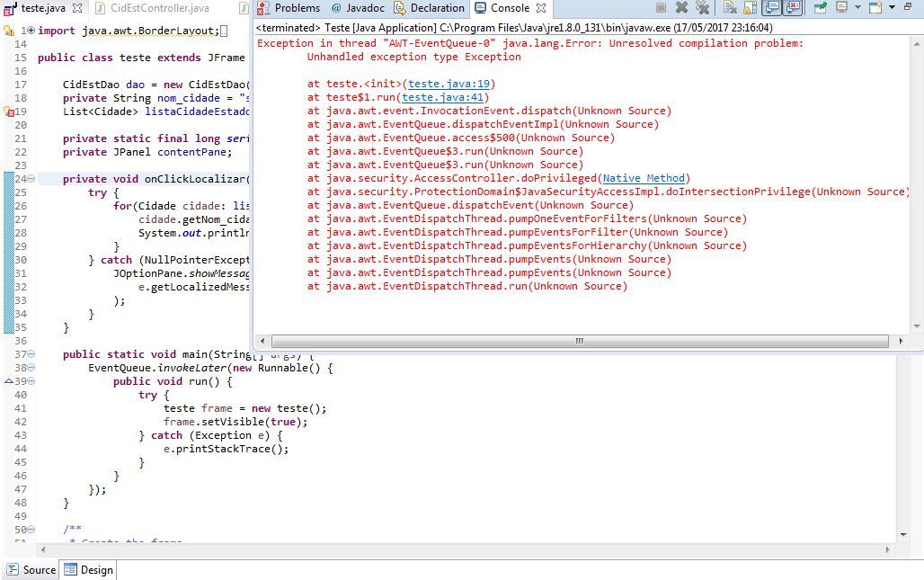
Task: Click the 'teste frame = new teste();' line
Action: [244, 408]
